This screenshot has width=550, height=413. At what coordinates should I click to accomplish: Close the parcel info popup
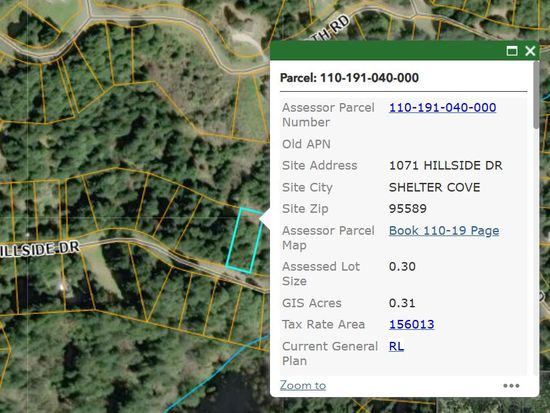click(530, 51)
